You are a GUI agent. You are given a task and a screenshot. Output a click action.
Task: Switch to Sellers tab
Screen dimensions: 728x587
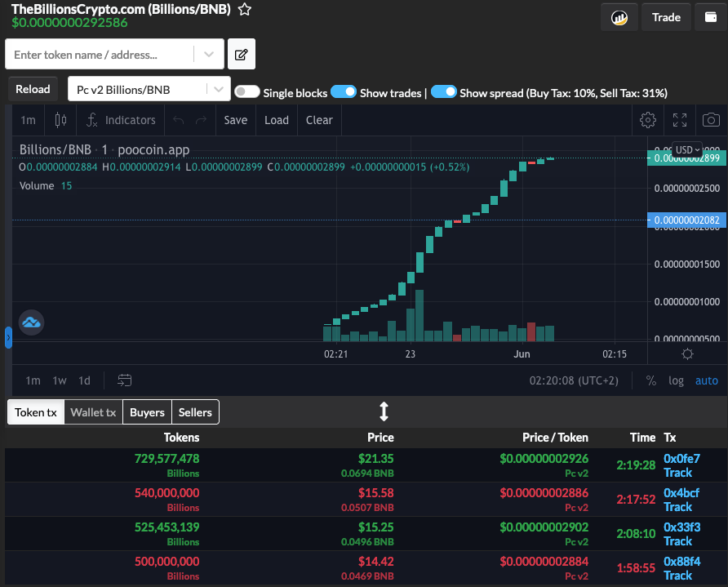tap(195, 412)
